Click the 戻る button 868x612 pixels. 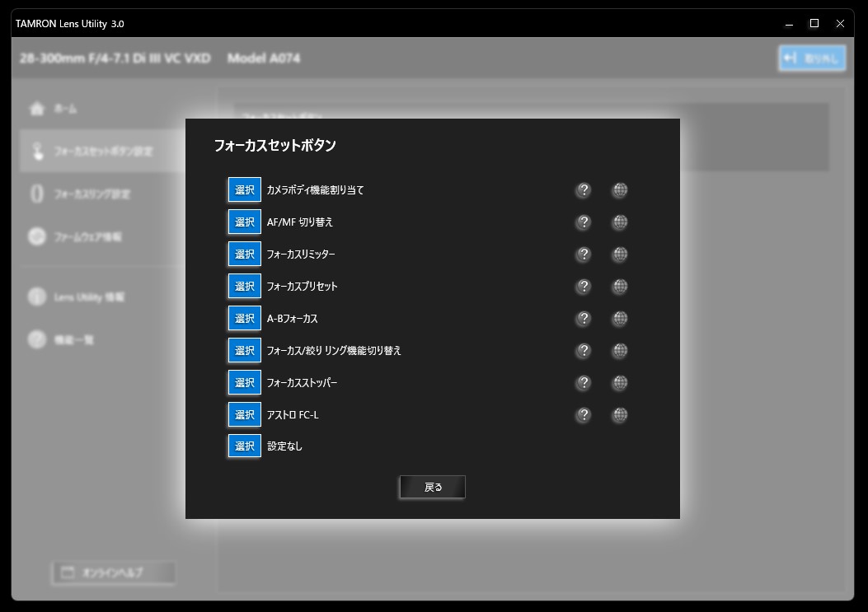(433, 488)
